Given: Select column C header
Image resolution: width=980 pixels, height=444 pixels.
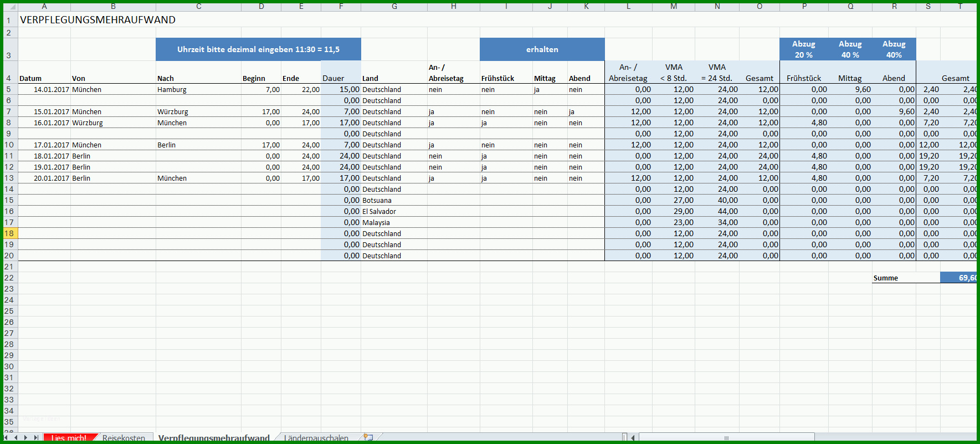Looking at the screenshot, I should pos(198,7).
